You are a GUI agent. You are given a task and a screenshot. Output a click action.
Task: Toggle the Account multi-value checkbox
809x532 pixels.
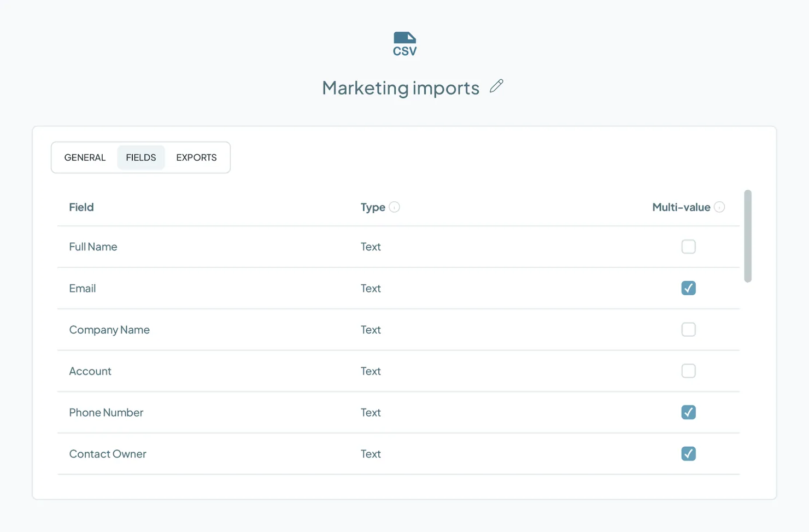click(x=688, y=371)
